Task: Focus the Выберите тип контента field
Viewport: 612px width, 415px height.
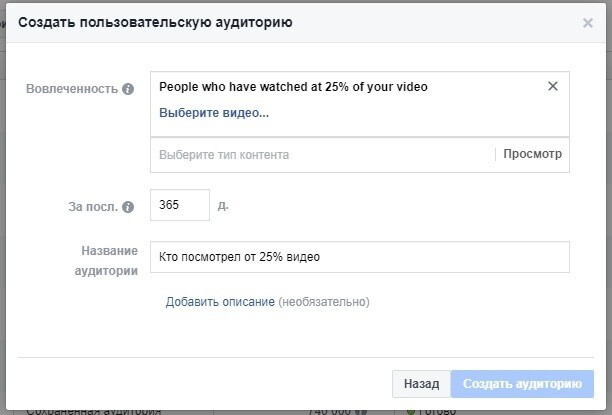Action: 320,155
